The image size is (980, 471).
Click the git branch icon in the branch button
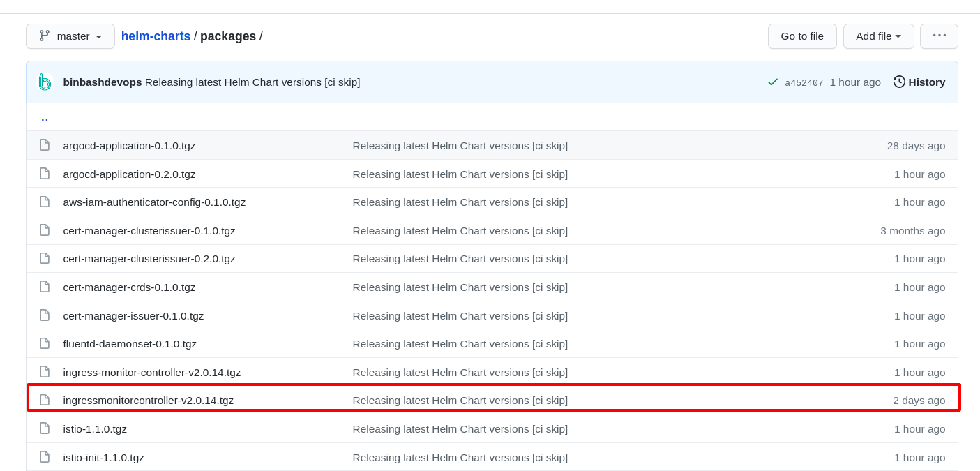click(x=44, y=36)
